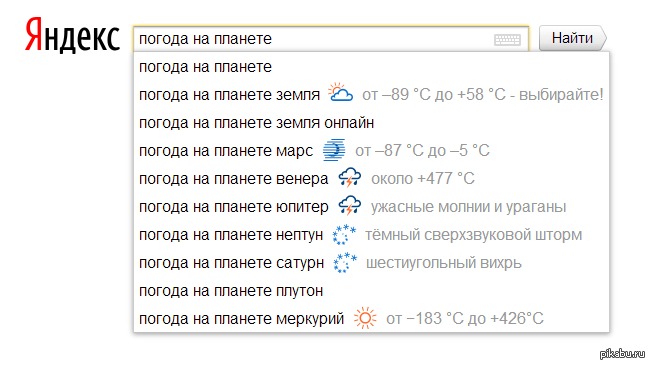
Task: Select suggestion погода на планете плутон
Action: coord(371,291)
